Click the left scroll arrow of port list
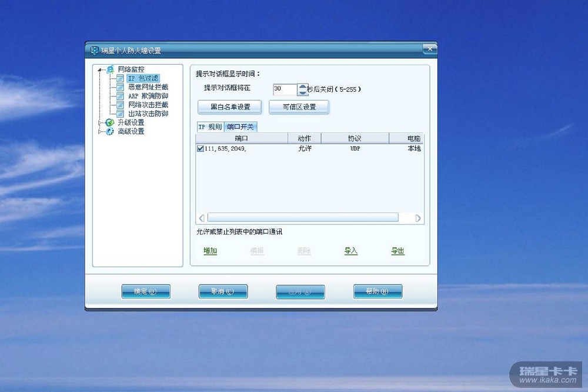This screenshot has width=588, height=392. pos(202,218)
